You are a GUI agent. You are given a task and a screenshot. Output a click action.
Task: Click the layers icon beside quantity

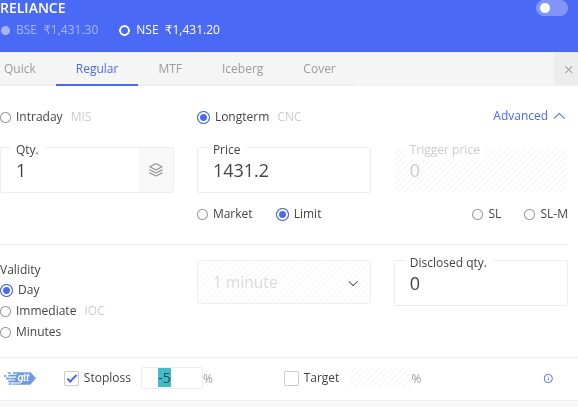(156, 170)
